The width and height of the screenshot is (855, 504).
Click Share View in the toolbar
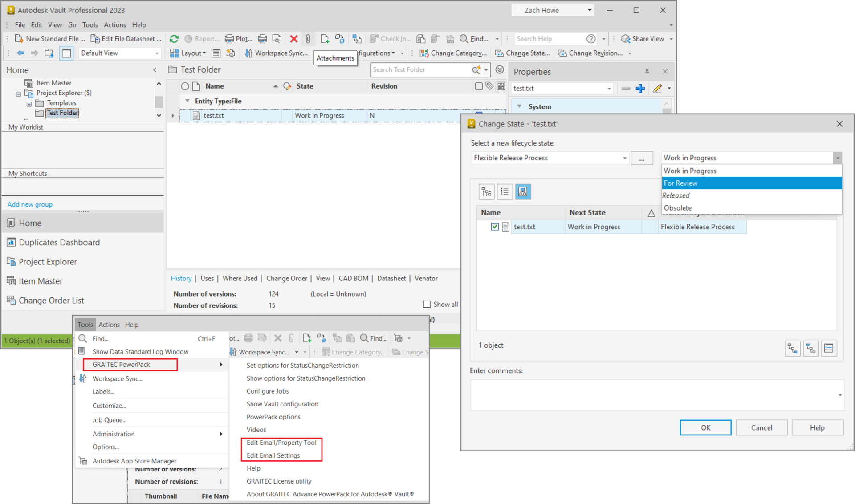(643, 39)
